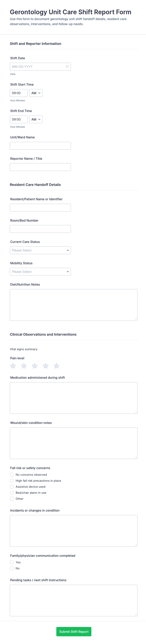Click the Shift Start Time hour field
This screenshot has width=146, height=644.
(x=19, y=93)
